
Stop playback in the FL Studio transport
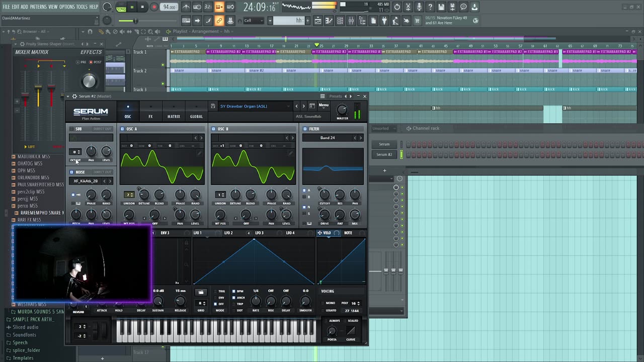(x=142, y=7)
